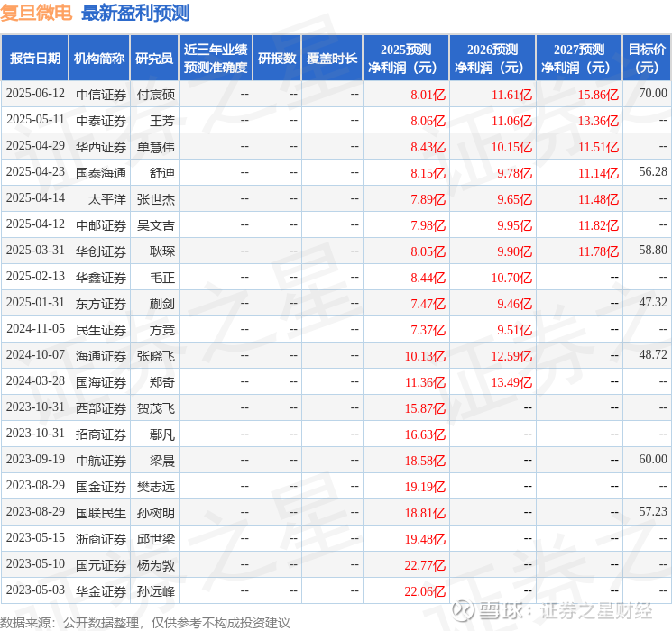Screen dimensions: 672x631
Task: Click the 2026预测净利润 column header
Action: coord(492,59)
